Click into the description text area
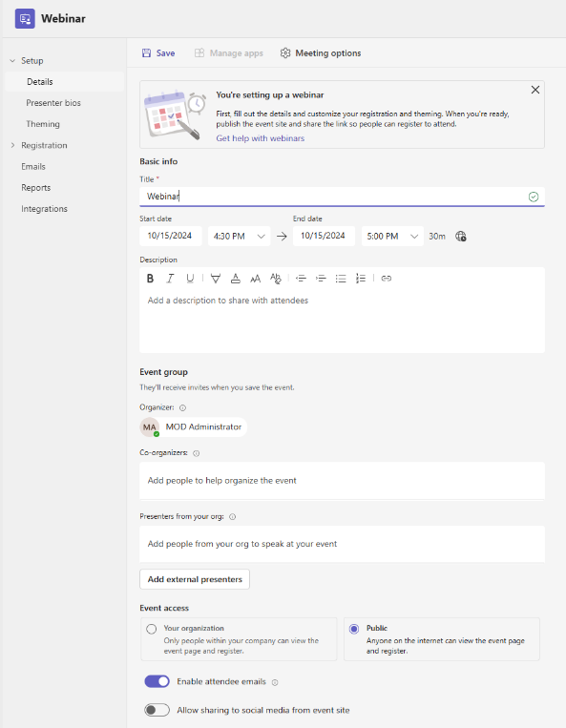The height and width of the screenshot is (728, 566). pos(342,321)
